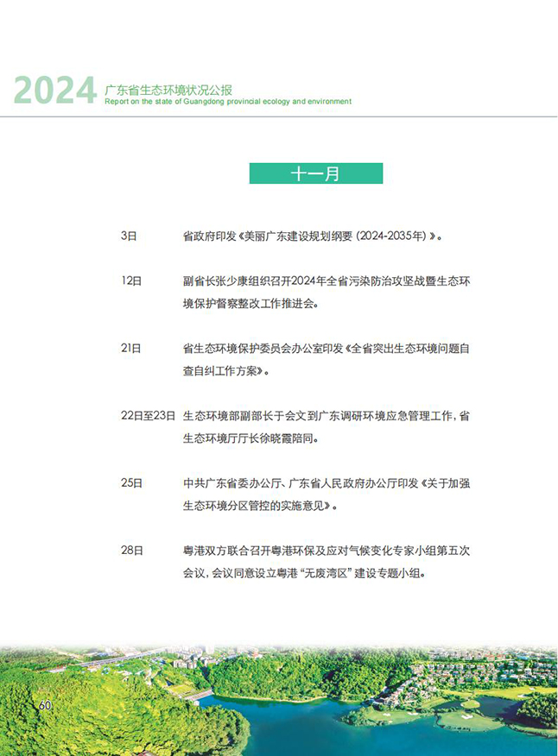Click the 《美丽广东建设规划纲要》 entry text
558x756 pixels.
click(x=313, y=235)
